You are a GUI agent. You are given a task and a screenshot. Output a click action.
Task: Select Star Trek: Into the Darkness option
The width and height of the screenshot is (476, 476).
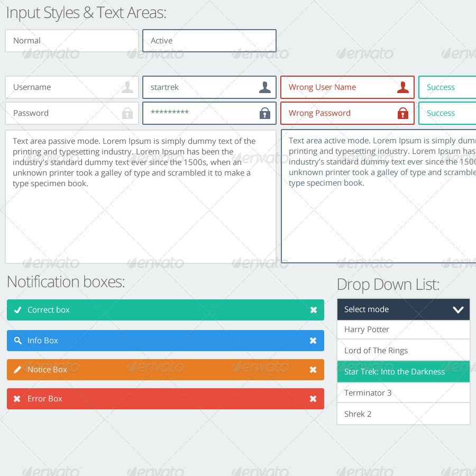[x=403, y=372]
